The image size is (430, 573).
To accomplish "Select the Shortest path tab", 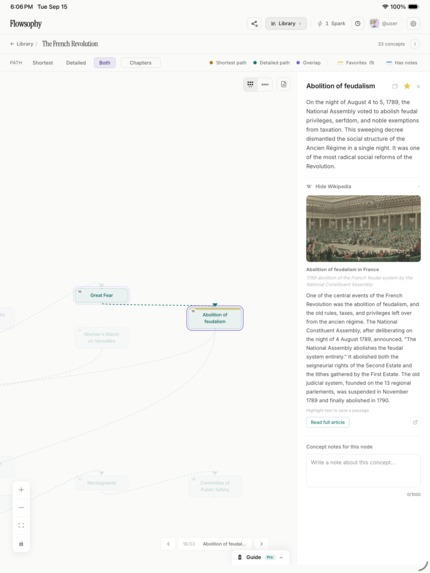I will [43, 63].
